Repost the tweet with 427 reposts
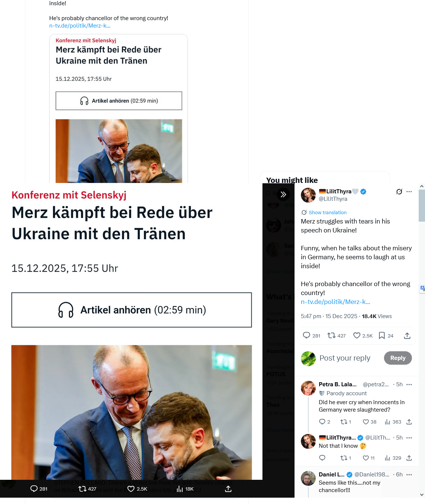Viewport: 425px width, 504px height. tap(336, 336)
